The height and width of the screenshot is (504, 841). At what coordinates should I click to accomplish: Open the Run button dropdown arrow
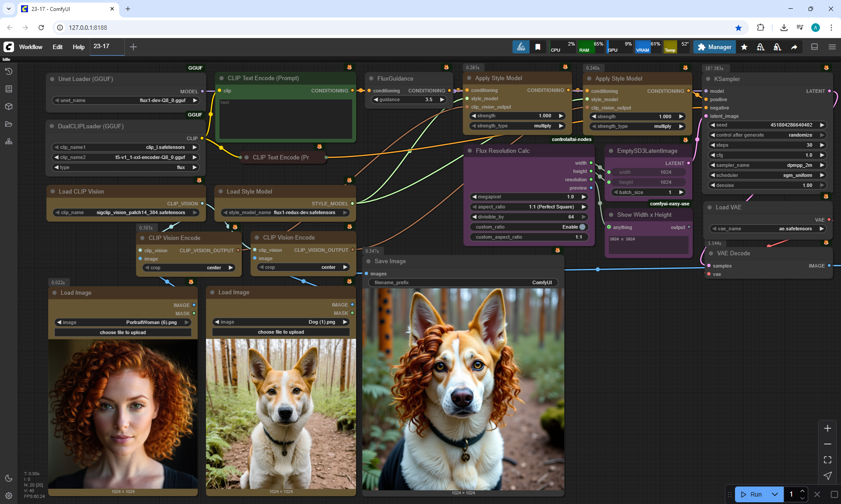click(x=774, y=494)
